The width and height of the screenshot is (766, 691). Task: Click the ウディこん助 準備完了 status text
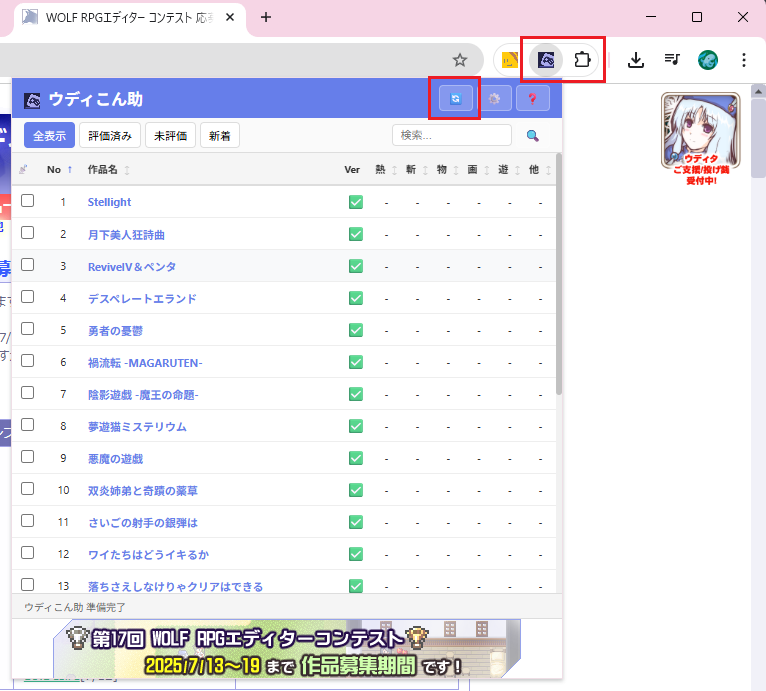tap(75, 607)
